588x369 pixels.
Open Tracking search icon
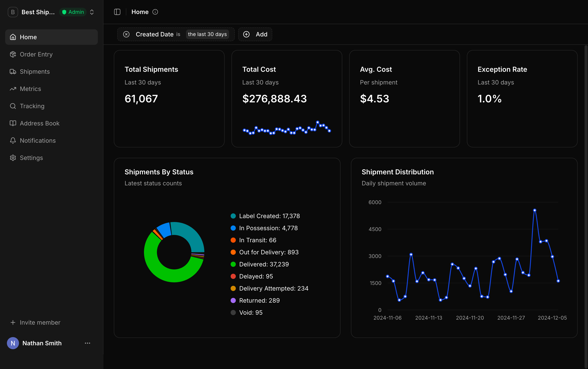click(x=13, y=106)
